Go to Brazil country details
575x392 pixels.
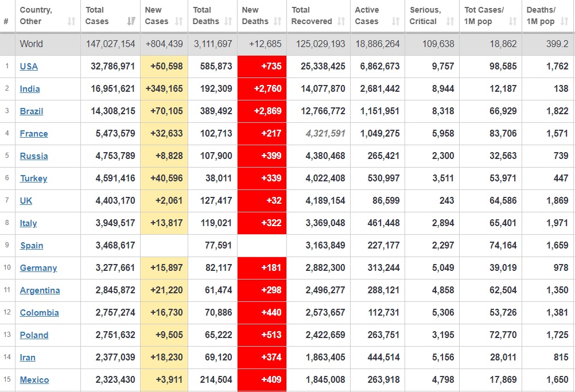tap(32, 111)
